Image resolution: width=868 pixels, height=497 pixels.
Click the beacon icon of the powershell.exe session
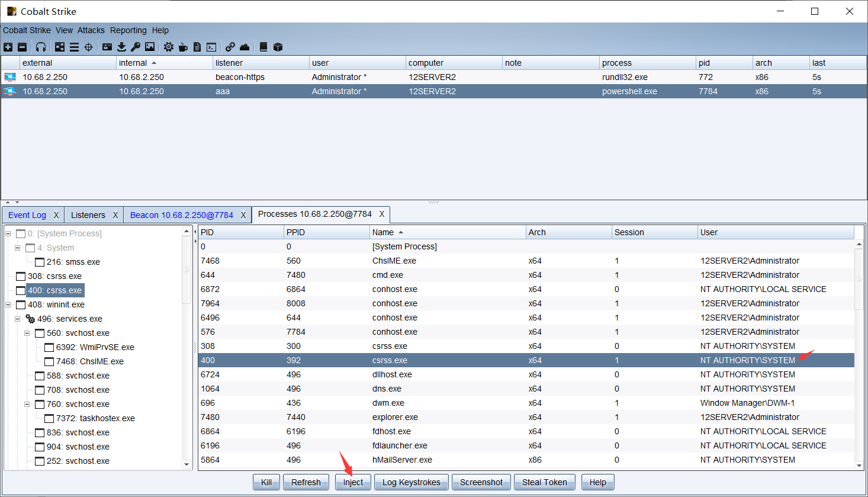point(10,91)
